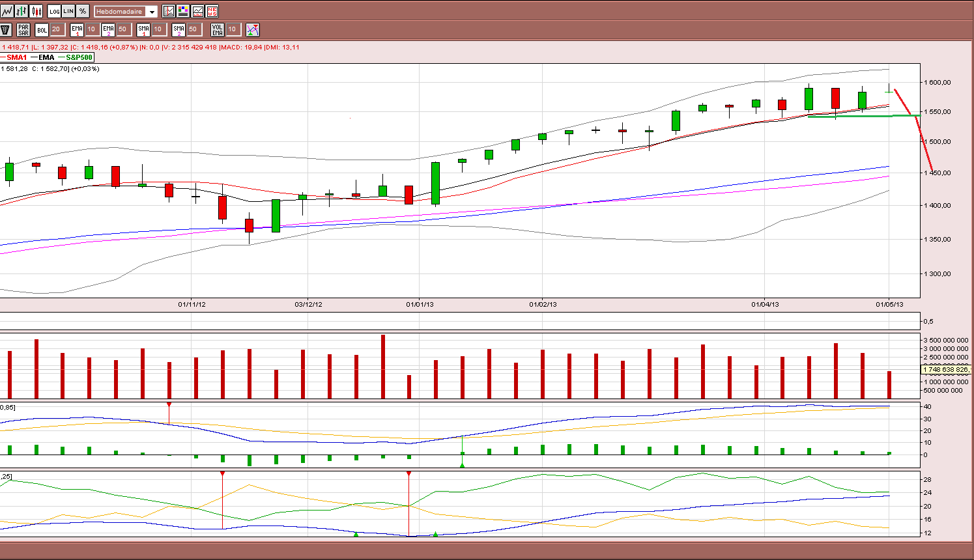Click the MACD: 19,84 readout

pos(242,47)
